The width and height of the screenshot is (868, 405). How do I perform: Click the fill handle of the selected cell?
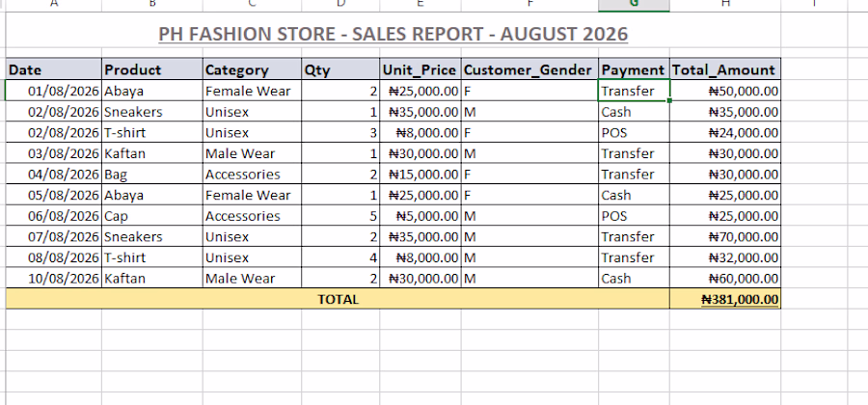[x=670, y=100]
